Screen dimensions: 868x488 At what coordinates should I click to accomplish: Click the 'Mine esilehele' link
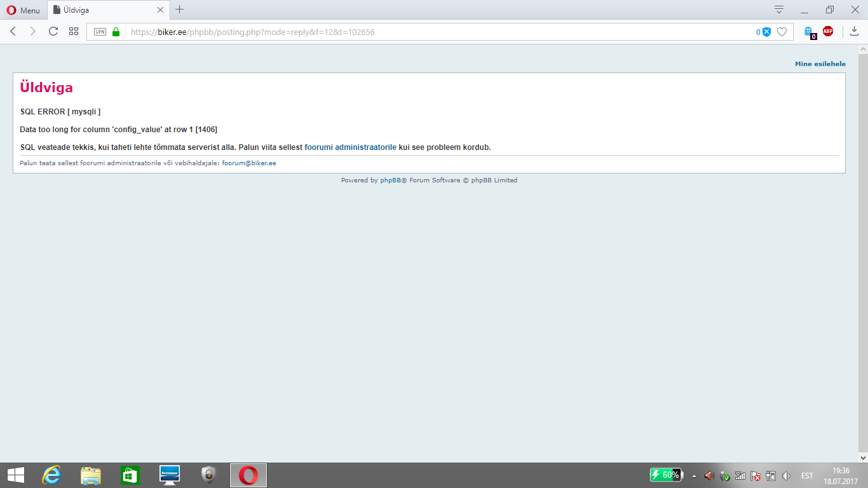pyautogui.click(x=820, y=64)
